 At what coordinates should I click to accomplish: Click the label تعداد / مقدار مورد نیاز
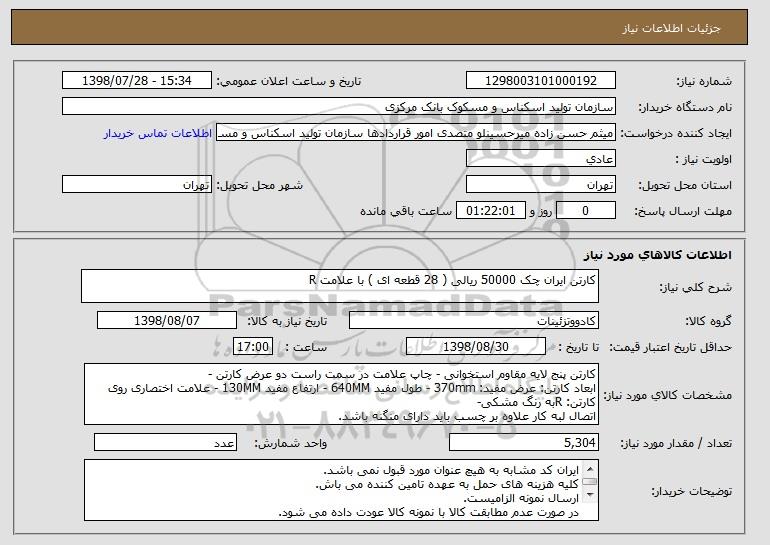click(676, 444)
